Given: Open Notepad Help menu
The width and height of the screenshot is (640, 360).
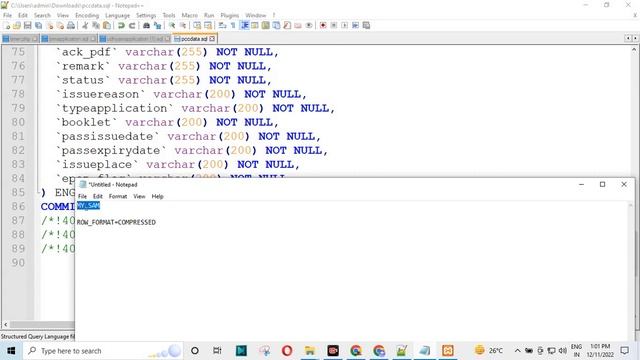Looking at the screenshot, I should coord(158,196).
